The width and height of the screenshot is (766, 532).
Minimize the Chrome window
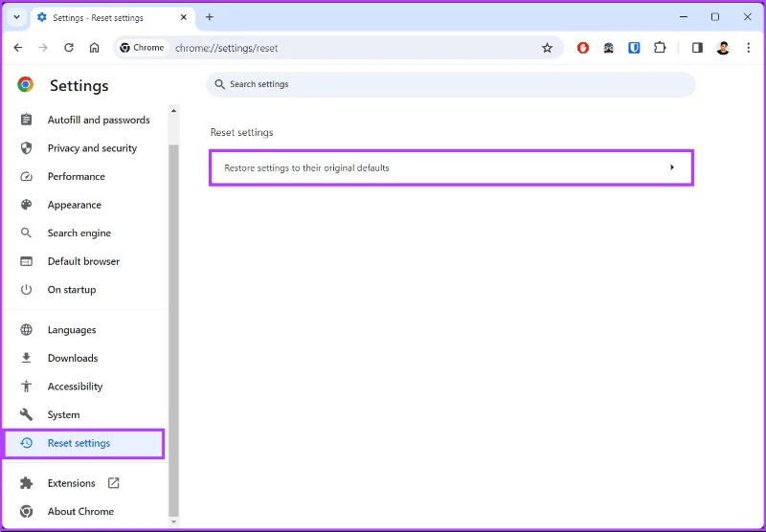[x=684, y=17]
